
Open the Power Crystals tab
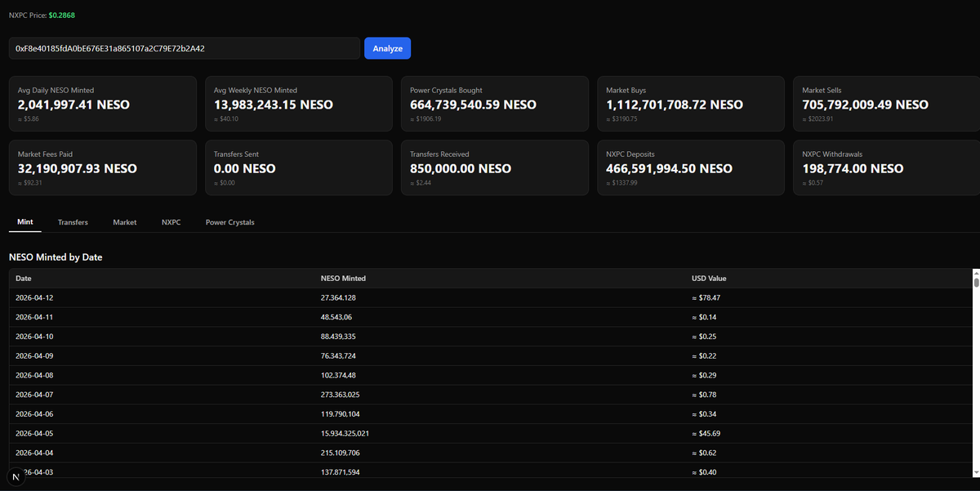(229, 221)
